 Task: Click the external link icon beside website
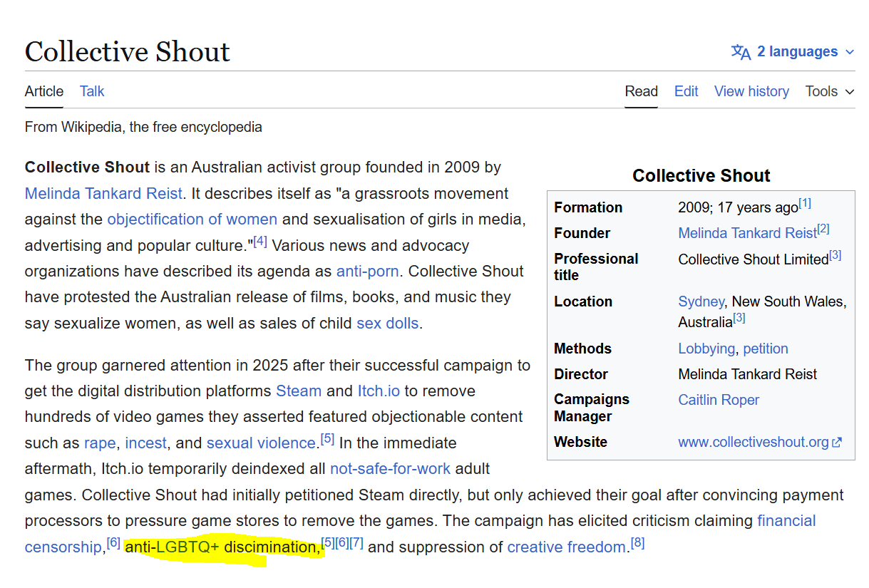[x=837, y=443]
